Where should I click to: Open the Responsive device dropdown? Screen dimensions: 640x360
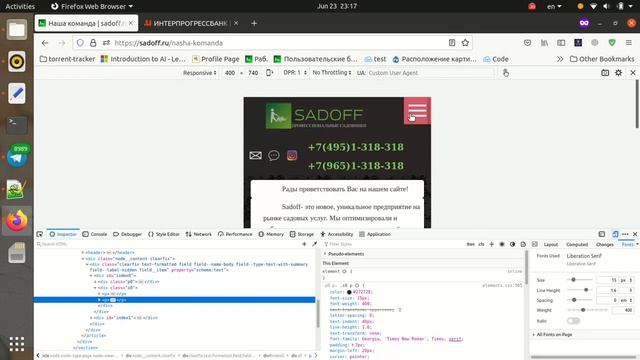(x=200, y=73)
